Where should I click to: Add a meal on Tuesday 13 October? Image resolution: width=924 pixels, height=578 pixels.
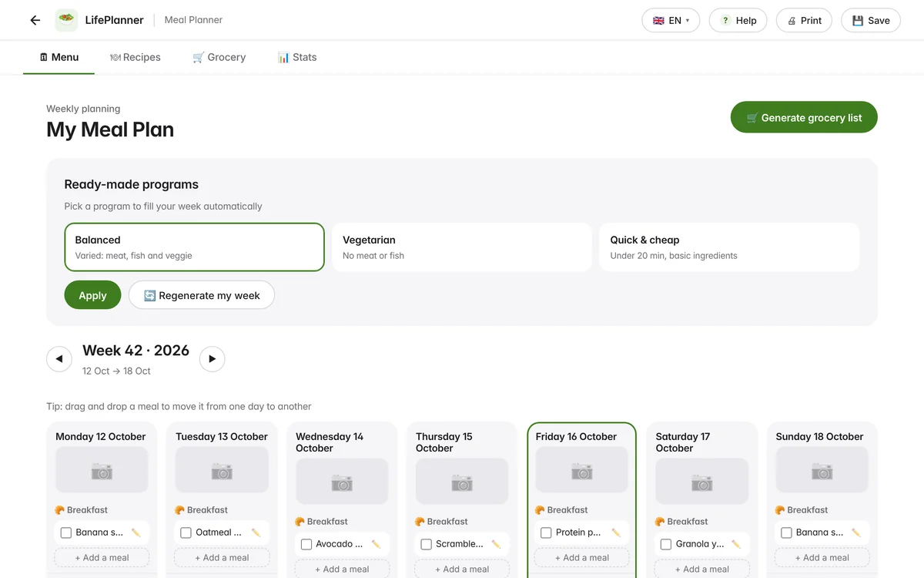click(x=222, y=558)
